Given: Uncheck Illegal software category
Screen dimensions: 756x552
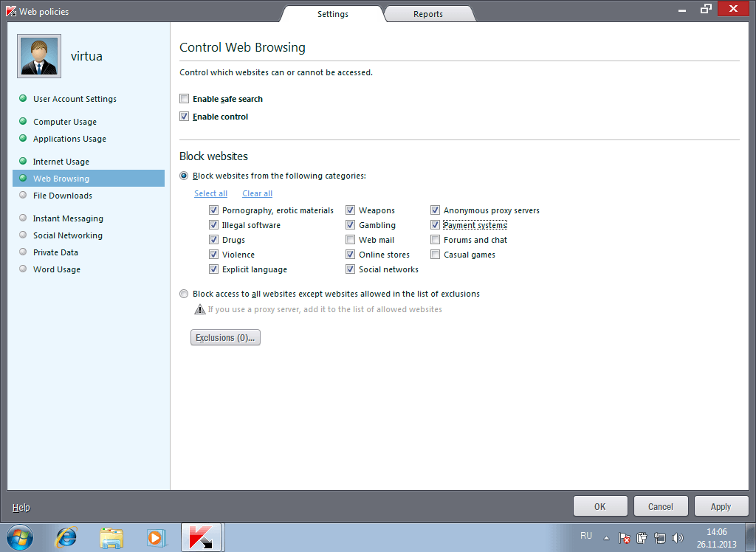Looking at the screenshot, I should coord(213,224).
